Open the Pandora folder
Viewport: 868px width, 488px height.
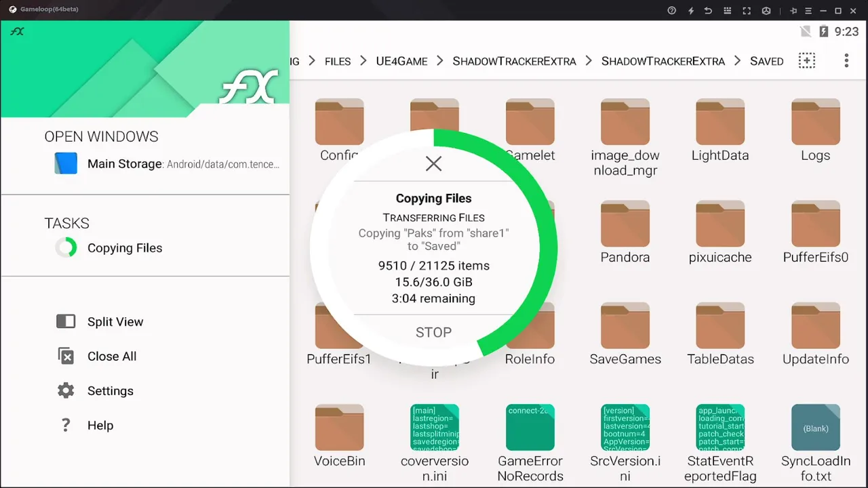pyautogui.click(x=625, y=232)
